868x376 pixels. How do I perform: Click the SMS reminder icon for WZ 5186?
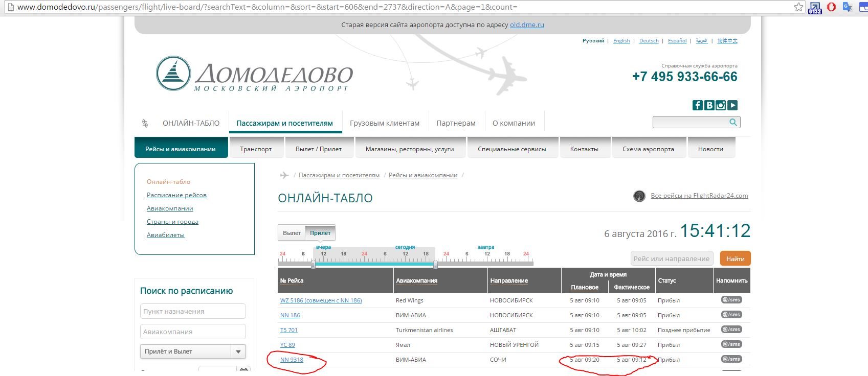pyautogui.click(x=731, y=300)
